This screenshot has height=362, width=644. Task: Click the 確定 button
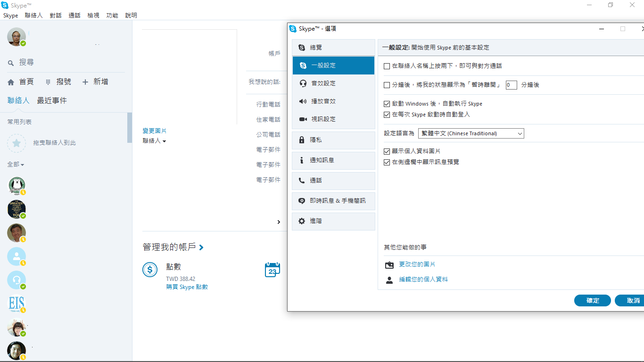point(593,301)
